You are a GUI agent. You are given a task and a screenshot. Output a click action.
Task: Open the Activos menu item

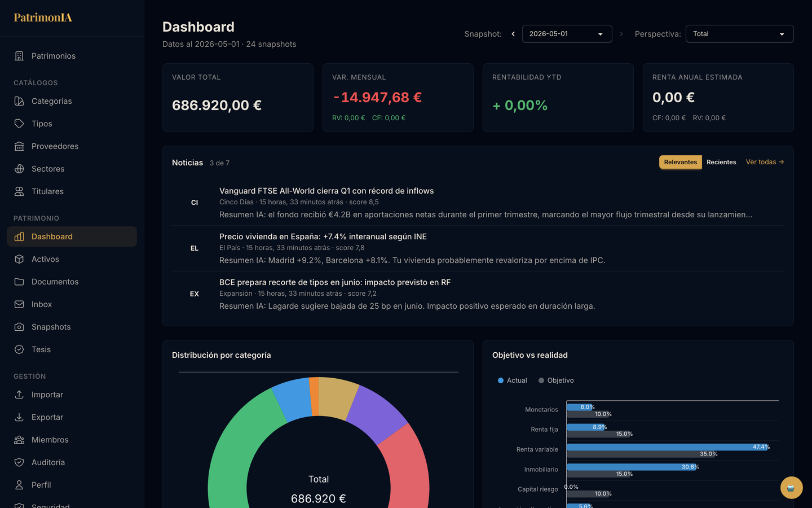pos(72,259)
